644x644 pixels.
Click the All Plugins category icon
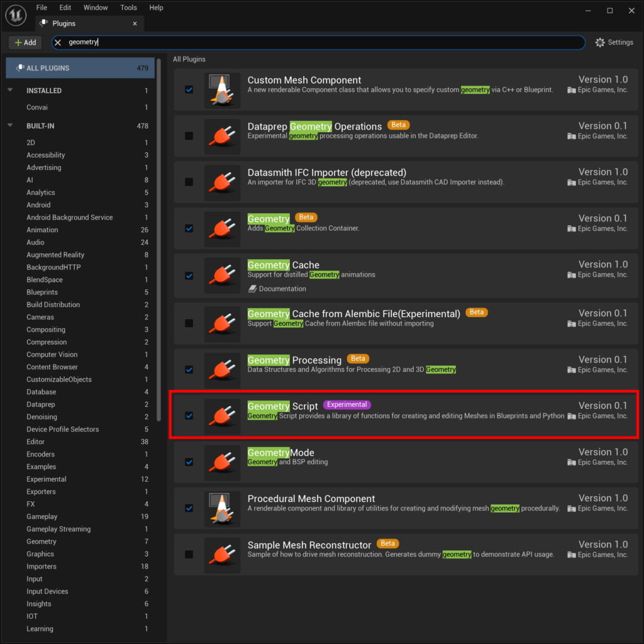click(x=19, y=68)
